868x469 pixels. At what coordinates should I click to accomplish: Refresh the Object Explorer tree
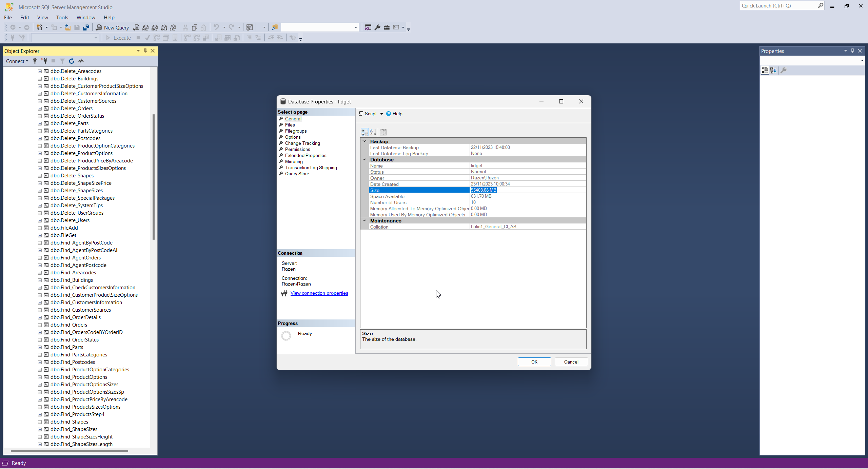(72, 61)
